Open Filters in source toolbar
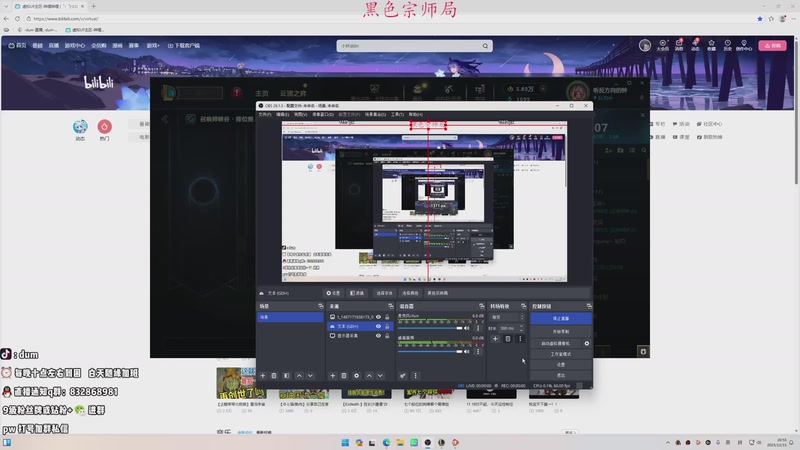The width and height of the screenshot is (800, 450). tap(357, 293)
